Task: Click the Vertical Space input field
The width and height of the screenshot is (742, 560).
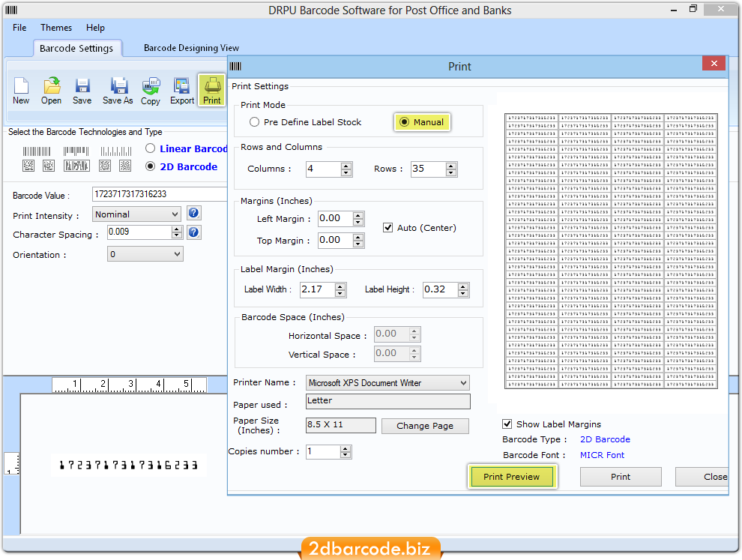Action: 391,353
